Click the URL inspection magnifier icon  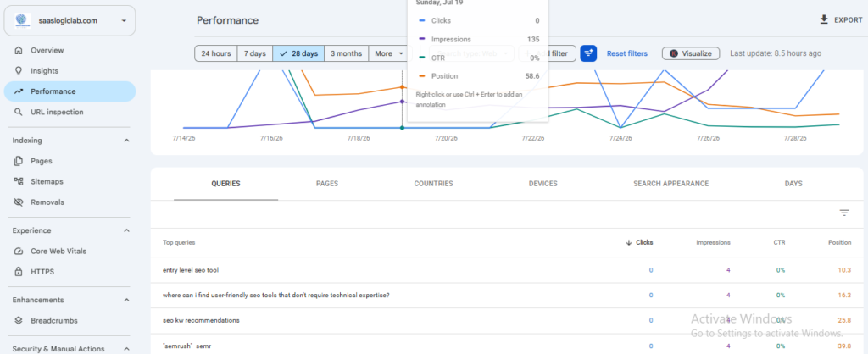point(19,112)
